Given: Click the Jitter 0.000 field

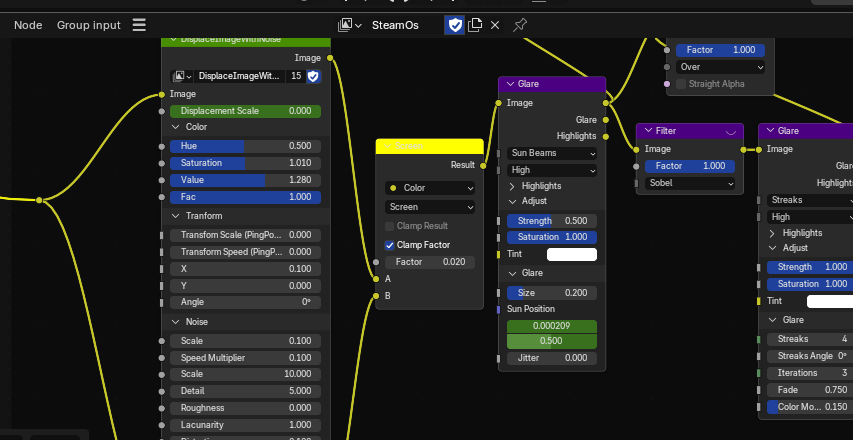Looking at the screenshot, I should 552,358.
